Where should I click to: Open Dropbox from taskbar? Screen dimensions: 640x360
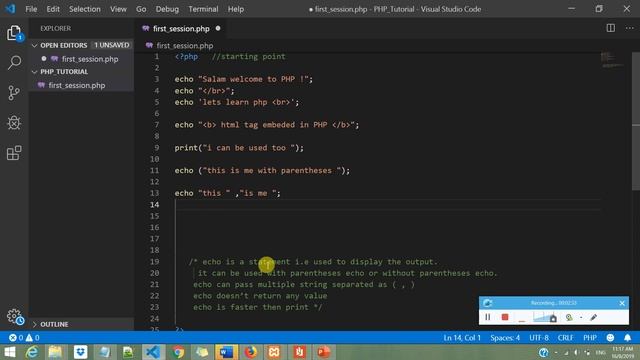click(80, 352)
